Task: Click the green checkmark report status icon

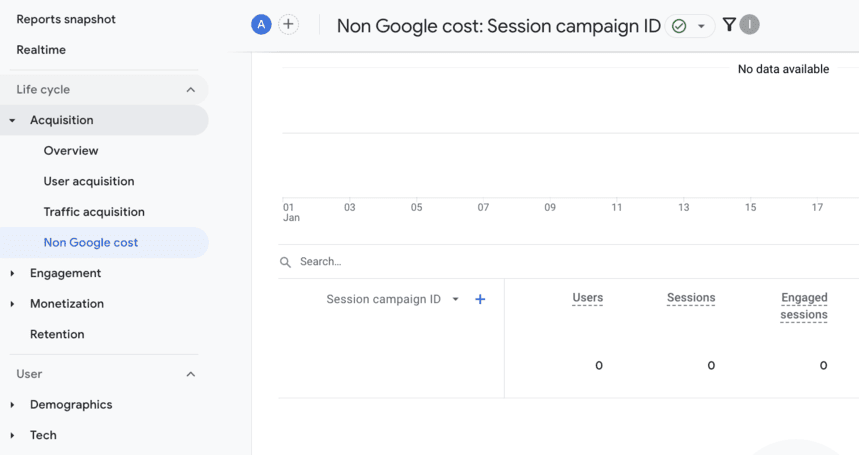Action: 680,26
